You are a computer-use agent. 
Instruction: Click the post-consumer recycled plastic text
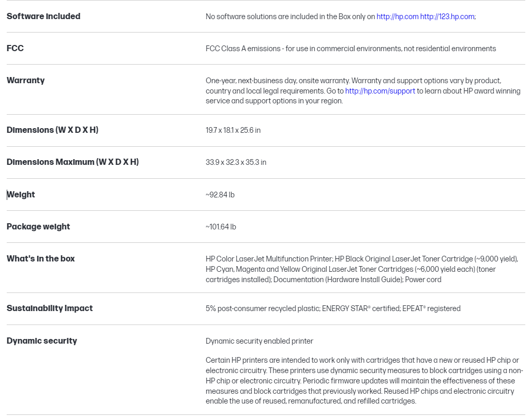[x=262, y=308]
